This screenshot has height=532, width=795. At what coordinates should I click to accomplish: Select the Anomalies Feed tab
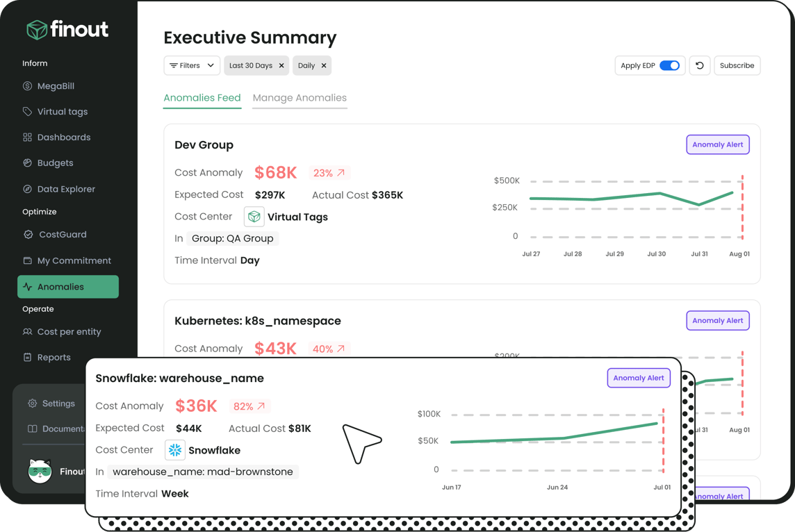[202, 98]
